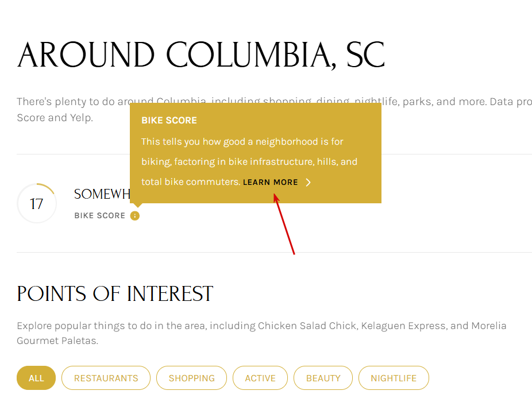Image resolution: width=532 pixels, height=406 pixels.
Task: Click the Bike Score info icon
Action: [135, 216]
